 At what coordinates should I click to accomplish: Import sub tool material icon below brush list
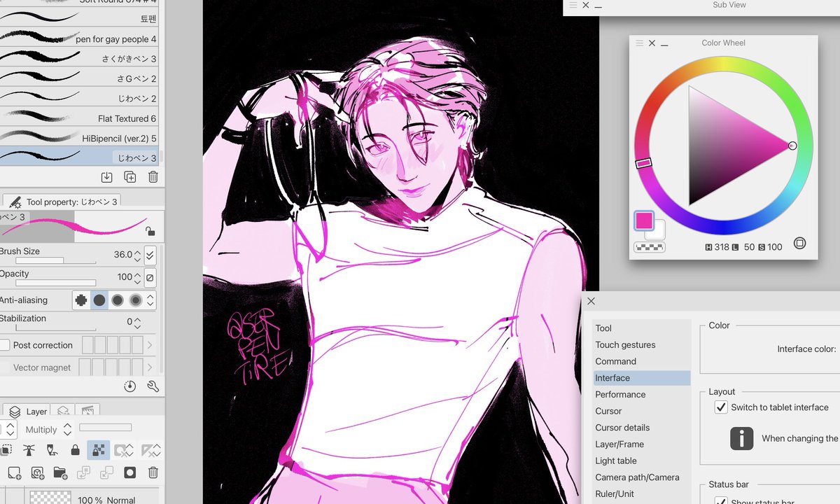107,177
